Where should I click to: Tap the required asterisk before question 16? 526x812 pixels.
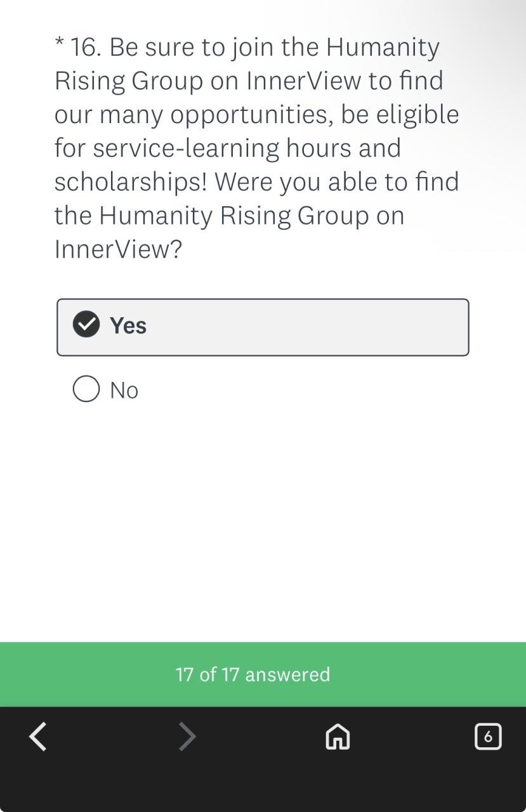[59, 44]
